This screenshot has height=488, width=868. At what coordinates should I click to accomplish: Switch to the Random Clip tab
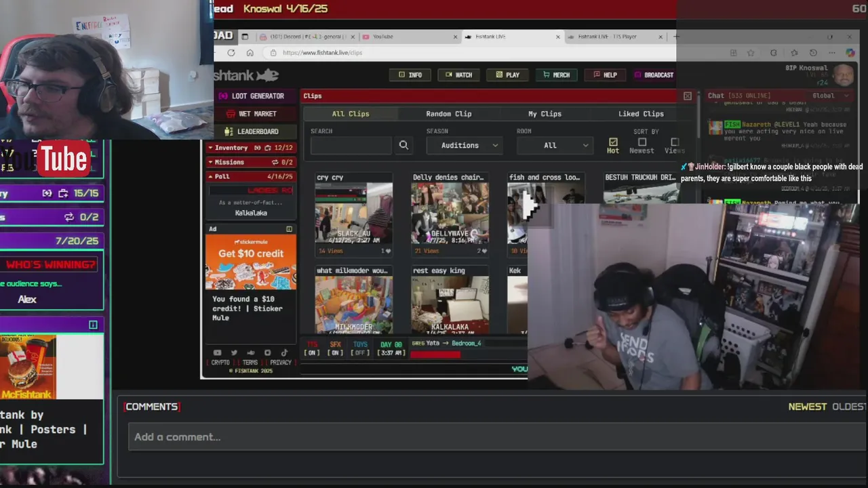pyautogui.click(x=449, y=114)
